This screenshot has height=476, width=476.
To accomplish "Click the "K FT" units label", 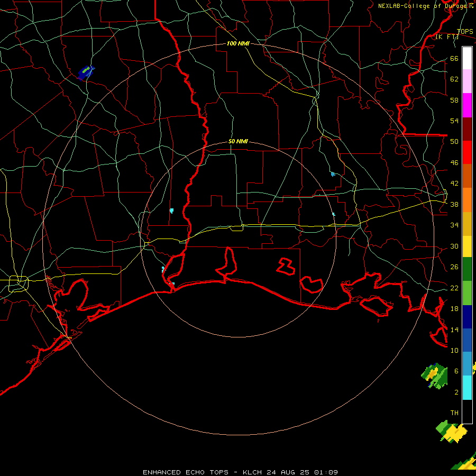I will [x=447, y=37].
